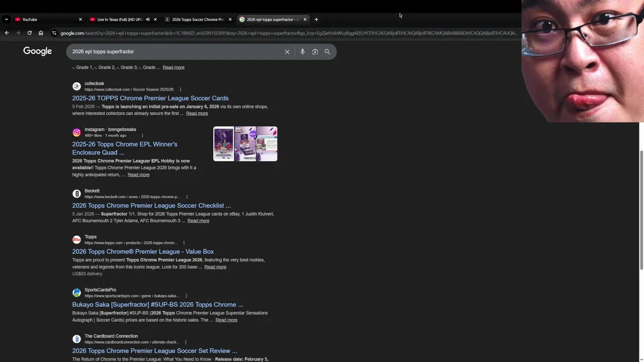The width and height of the screenshot is (644, 362).
Task: Click Read more in Topps snippet
Action: [215, 267]
